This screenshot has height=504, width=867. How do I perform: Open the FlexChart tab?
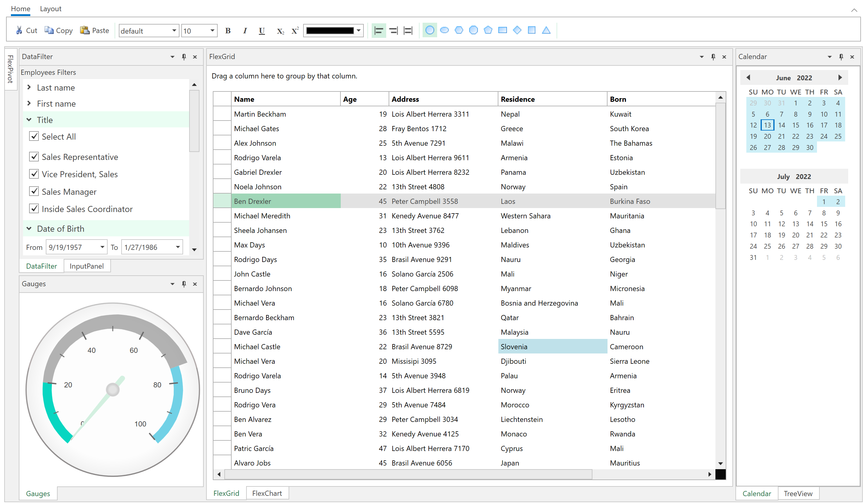tap(267, 493)
